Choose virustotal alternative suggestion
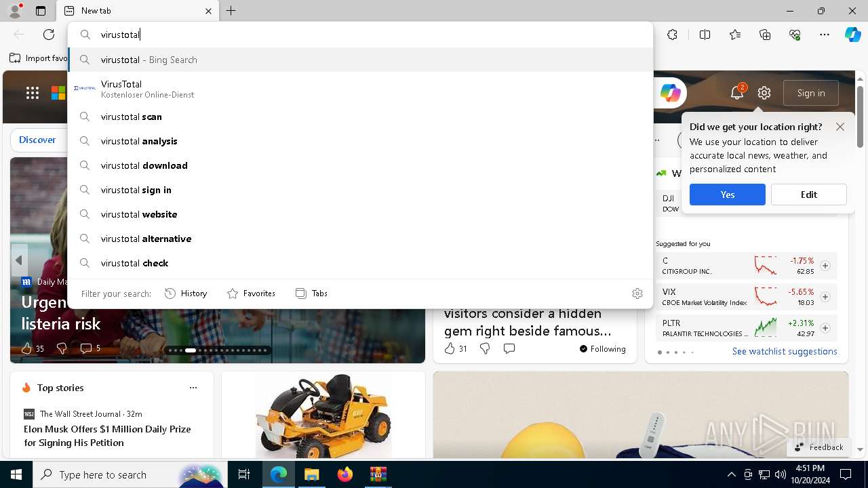The width and height of the screenshot is (868, 488). 361,239
